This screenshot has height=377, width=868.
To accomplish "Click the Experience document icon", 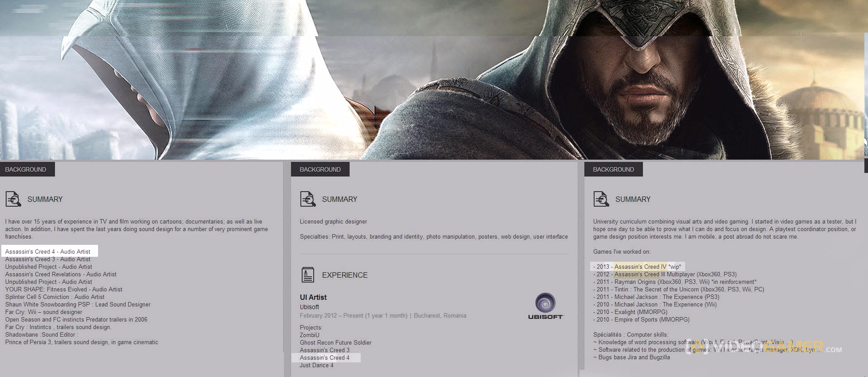I will point(308,275).
